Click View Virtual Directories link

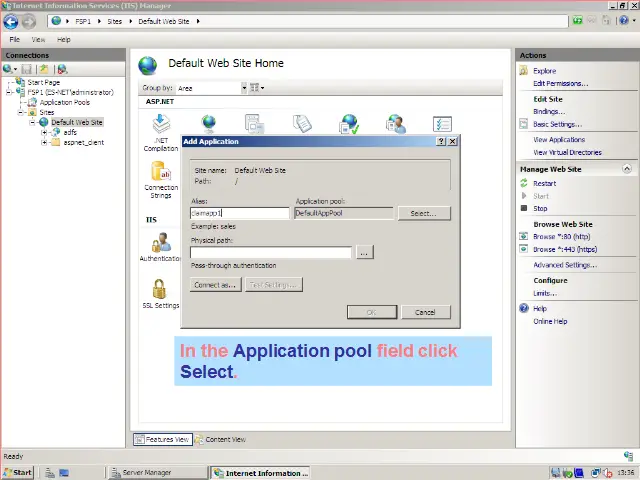[567, 152]
